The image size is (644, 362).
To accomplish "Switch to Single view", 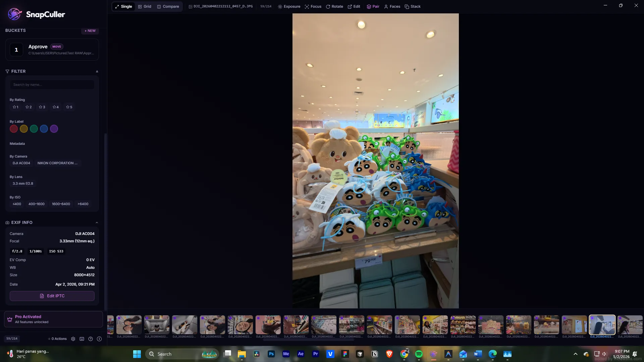I will 123,6.
